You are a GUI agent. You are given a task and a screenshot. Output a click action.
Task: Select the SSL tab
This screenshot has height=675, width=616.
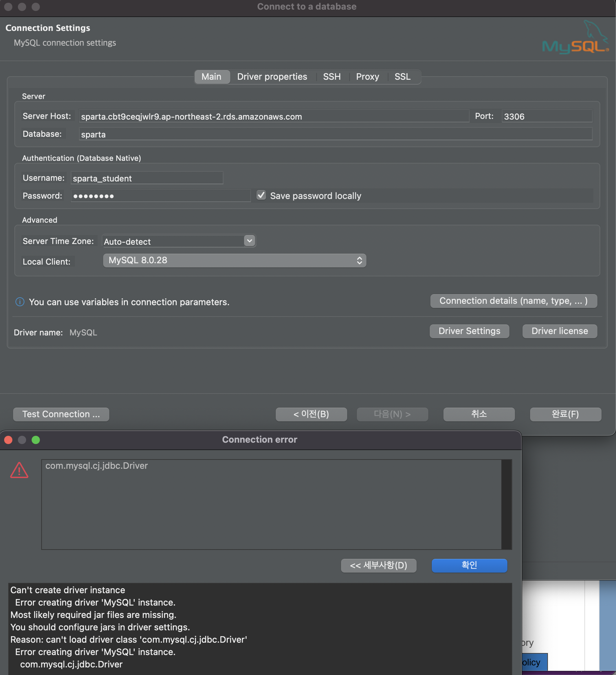(x=403, y=77)
